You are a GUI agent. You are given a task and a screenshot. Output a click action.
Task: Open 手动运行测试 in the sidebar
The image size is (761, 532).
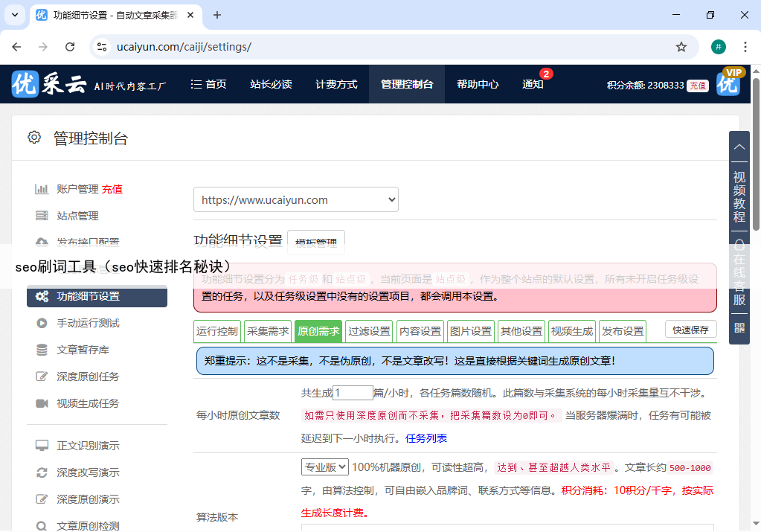pyautogui.click(x=88, y=323)
